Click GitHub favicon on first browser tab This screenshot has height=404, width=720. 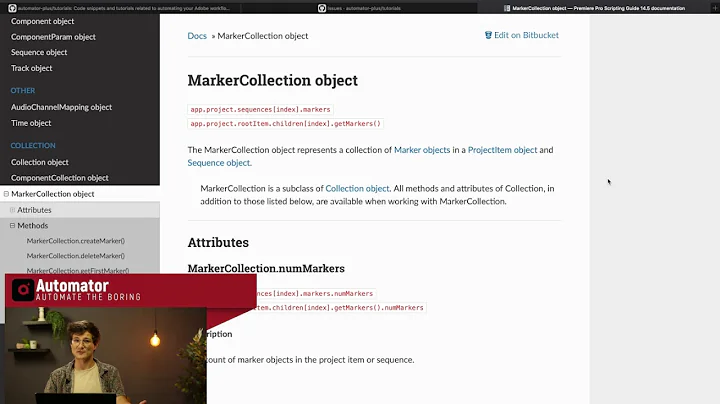point(12,8)
